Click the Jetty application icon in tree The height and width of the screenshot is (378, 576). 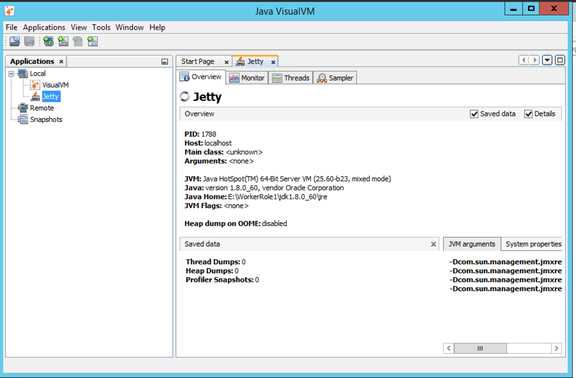(35, 97)
